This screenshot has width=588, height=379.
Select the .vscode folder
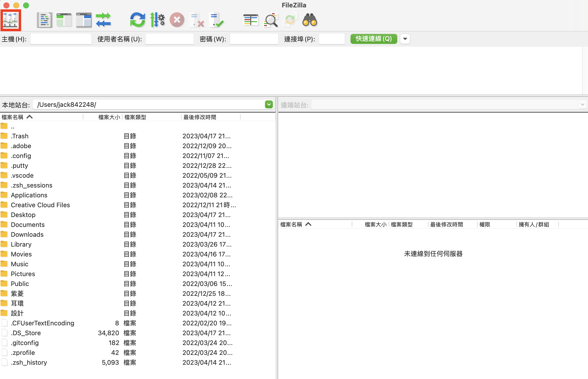tap(138, 175)
